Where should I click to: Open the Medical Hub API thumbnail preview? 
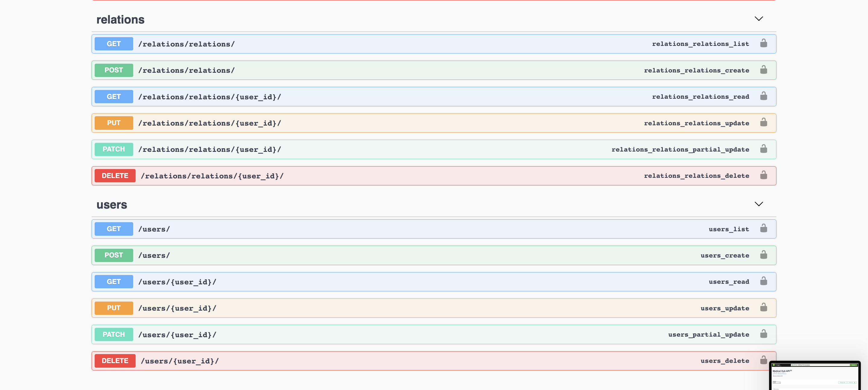coord(814,376)
